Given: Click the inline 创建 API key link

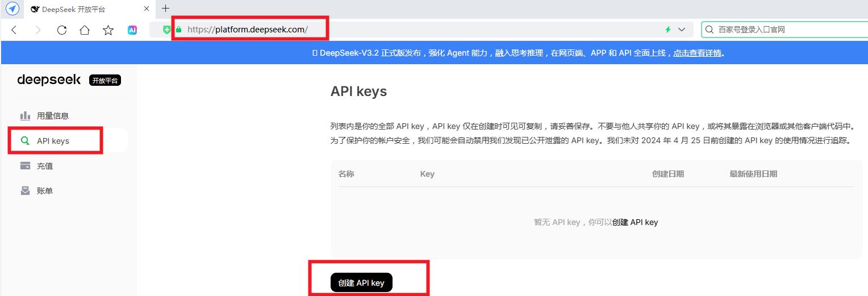Looking at the screenshot, I should [635, 222].
